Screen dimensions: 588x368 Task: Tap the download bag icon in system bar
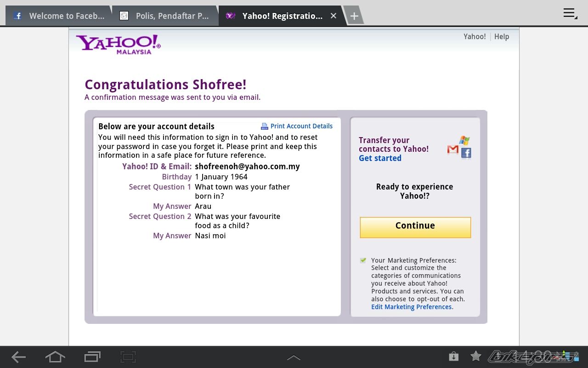(453, 356)
